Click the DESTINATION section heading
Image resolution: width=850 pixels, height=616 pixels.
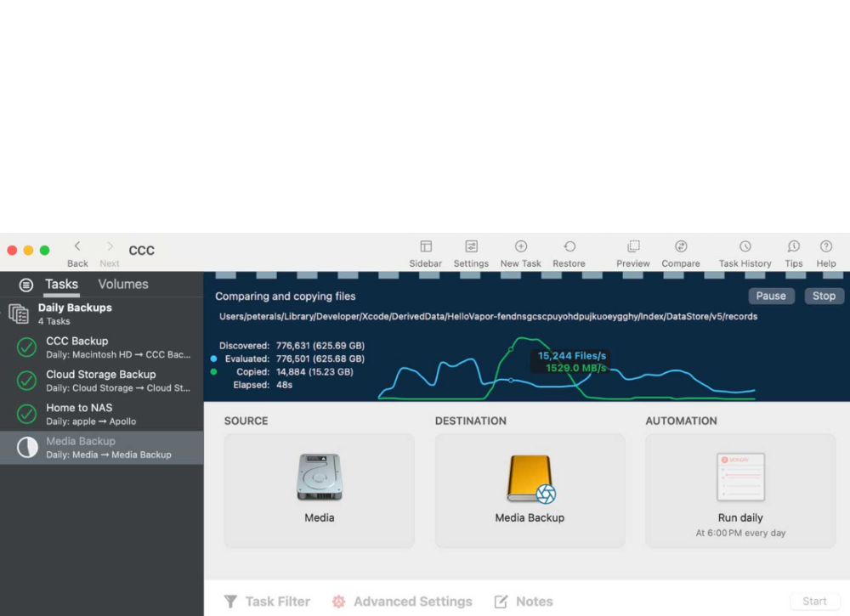coord(471,421)
